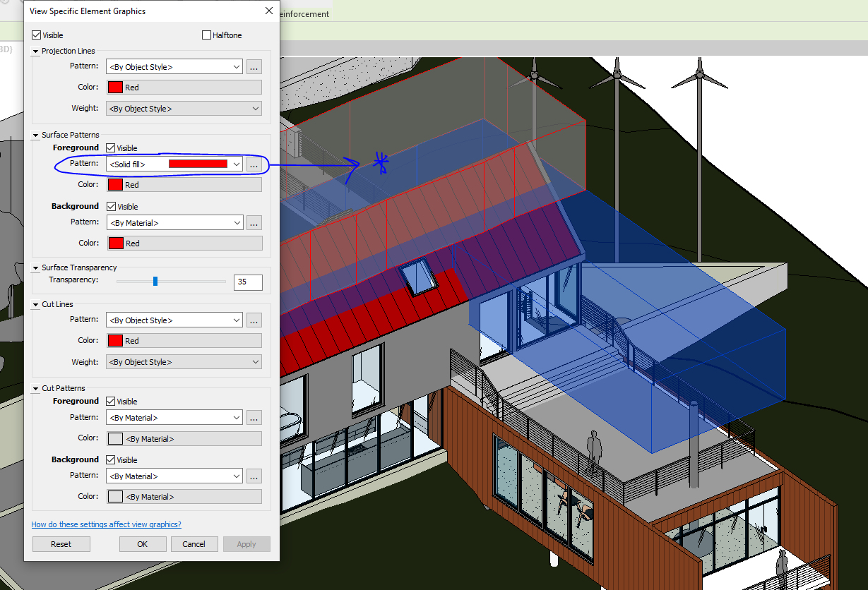The height and width of the screenshot is (590, 868).
Task: Browse the Cut Patterns Background pattern
Action: click(254, 476)
